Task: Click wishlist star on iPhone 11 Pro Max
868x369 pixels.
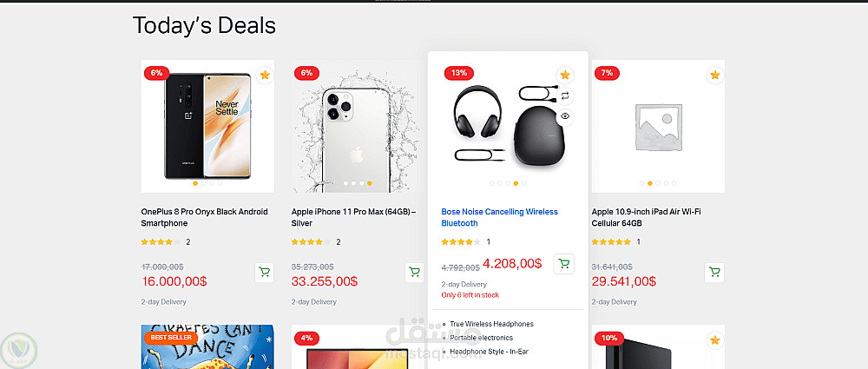Action: tap(415, 76)
